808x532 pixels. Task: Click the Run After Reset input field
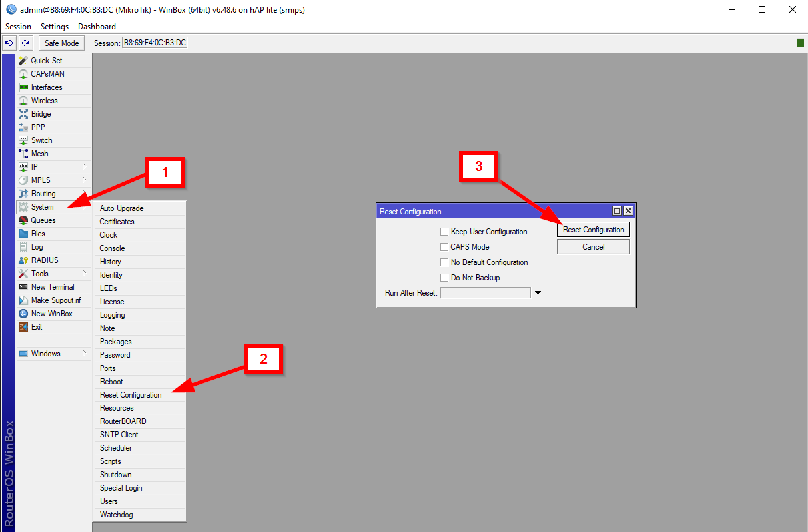tap(486, 293)
